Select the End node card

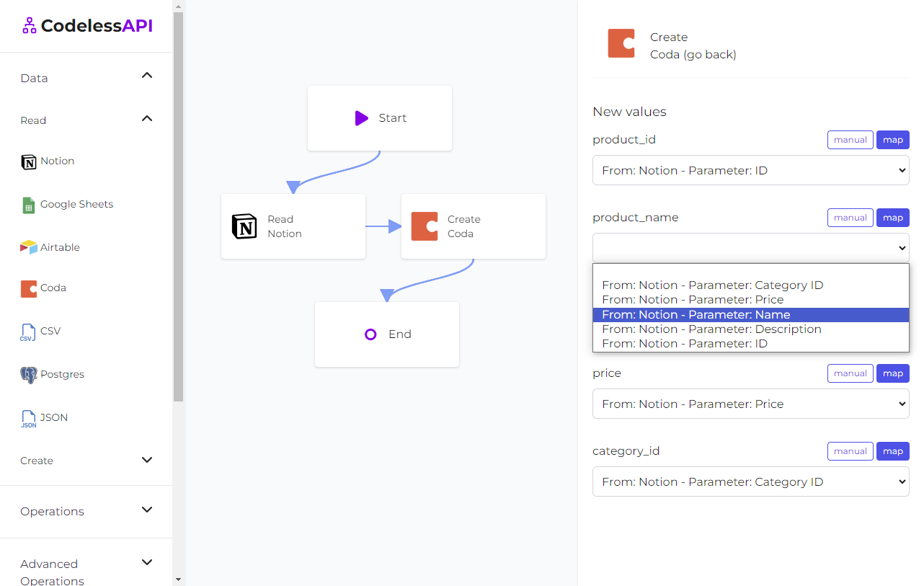pos(387,334)
